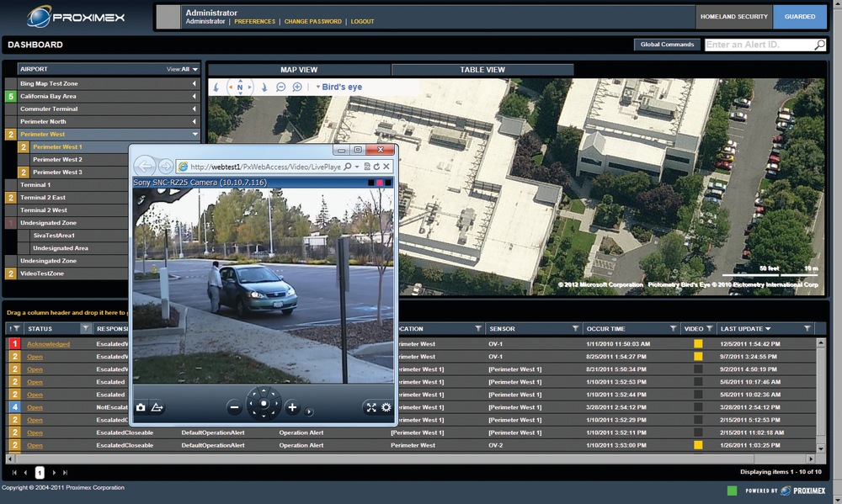Expand the camera feed to fullscreen
Viewport: 842px width, 504px height.
(371, 406)
